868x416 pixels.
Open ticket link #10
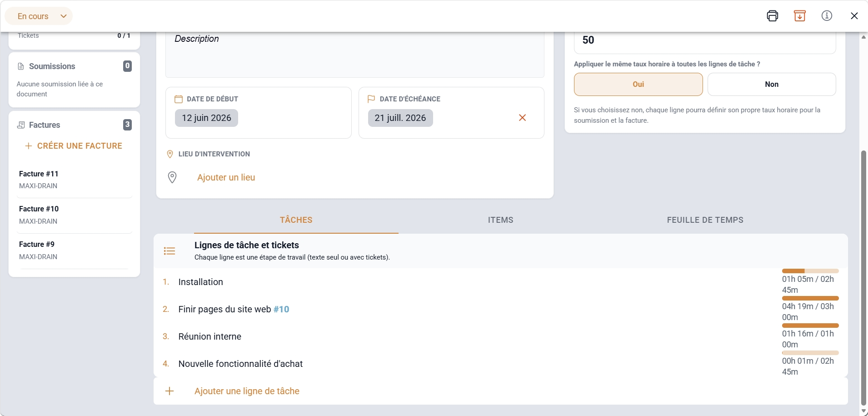[x=281, y=309]
